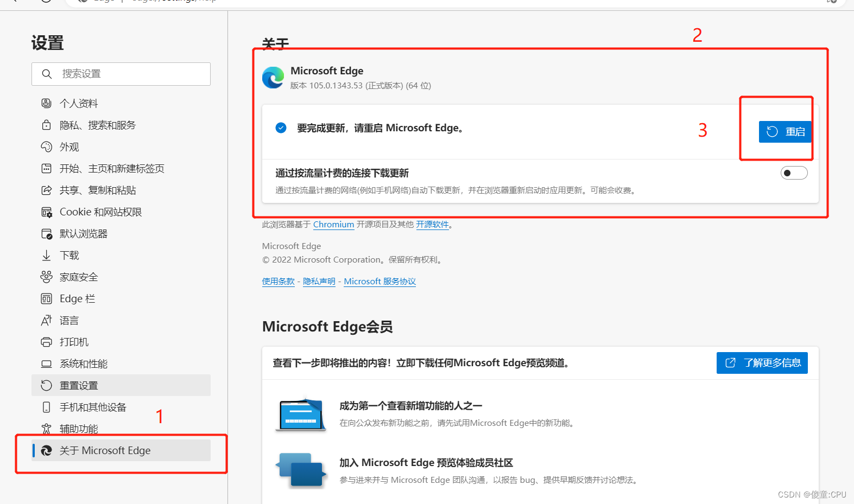Open Edge 栏 settings
Screen dimensions: 854x504
(121, 298)
